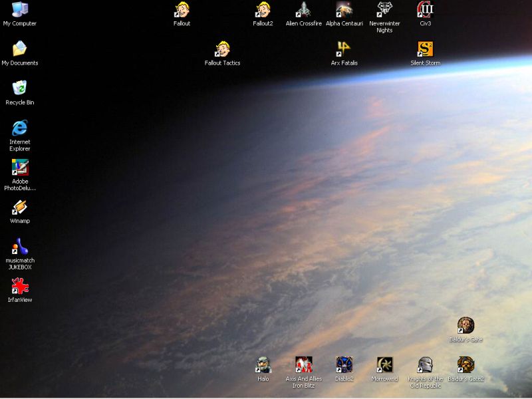Select the Fallout Tactics shortcut
The image size is (532, 399).
(x=223, y=49)
